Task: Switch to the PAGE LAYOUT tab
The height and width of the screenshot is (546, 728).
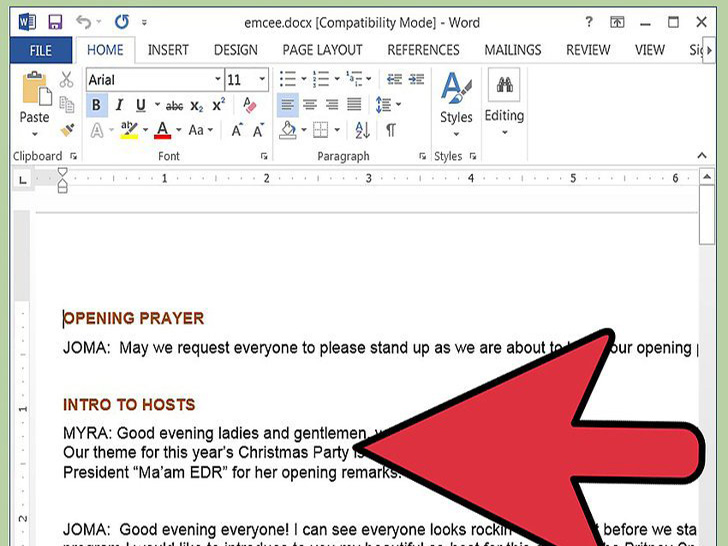Action: [x=322, y=50]
